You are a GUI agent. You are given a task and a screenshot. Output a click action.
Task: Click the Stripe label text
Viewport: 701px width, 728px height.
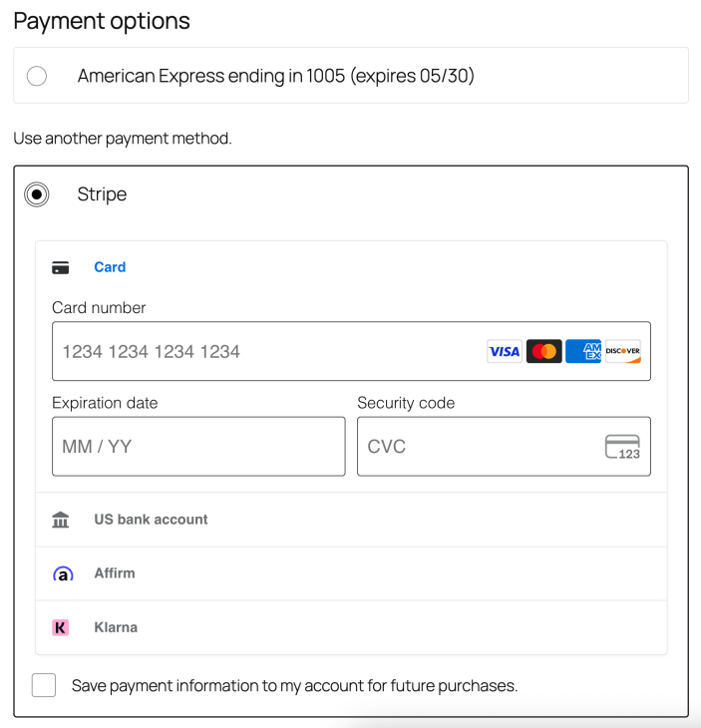(x=102, y=194)
